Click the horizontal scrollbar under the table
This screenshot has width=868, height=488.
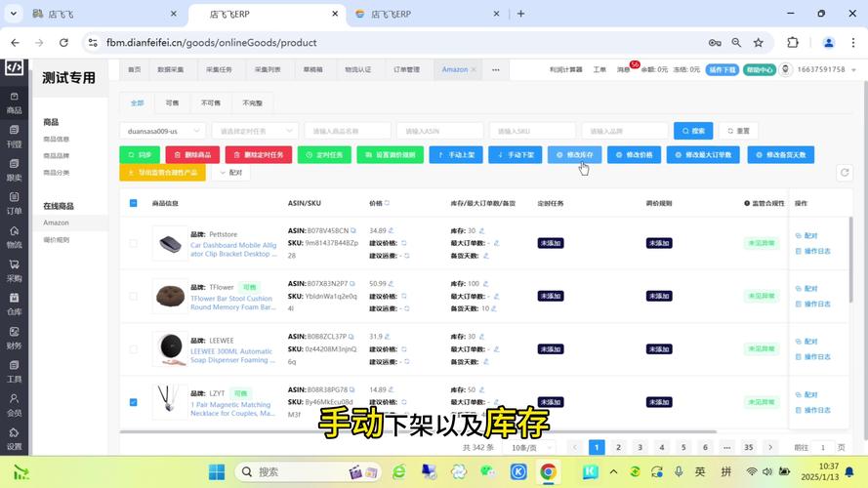[x=418, y=431]
